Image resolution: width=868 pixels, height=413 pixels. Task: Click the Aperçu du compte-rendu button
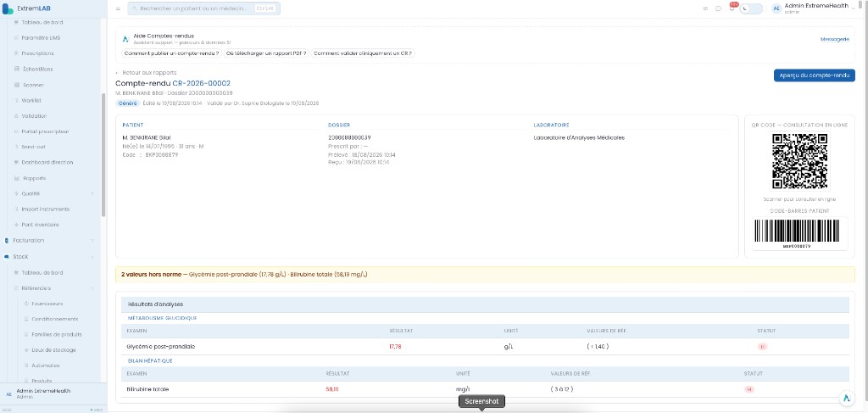pyautogui.click(x=814, y=75)
